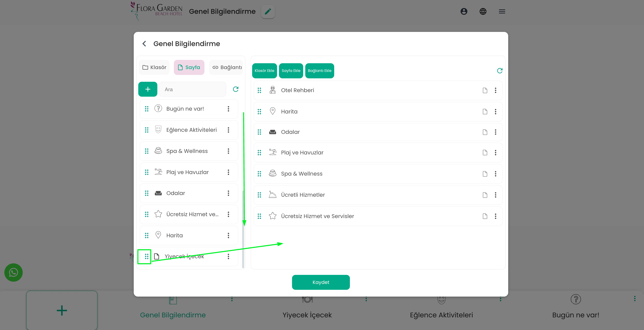Switch to the Bağlantı tab
The width and height of the screenshot is (644, 330).
(227, 67)
